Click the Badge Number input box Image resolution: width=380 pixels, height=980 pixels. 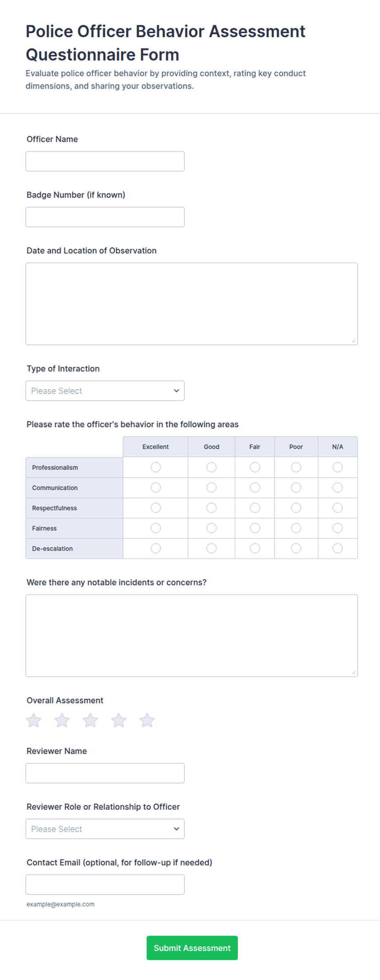click(x=105, y=217)
